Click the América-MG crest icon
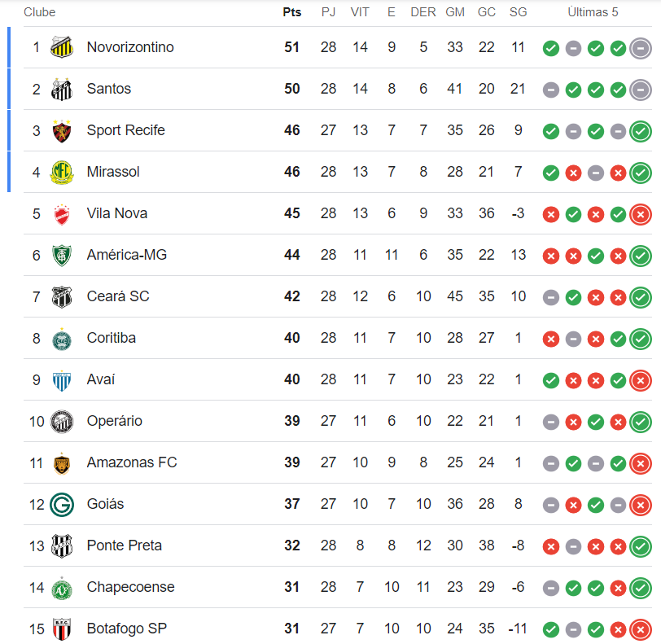The width and height of the screenshot is (661, 644). pos(62,255)
